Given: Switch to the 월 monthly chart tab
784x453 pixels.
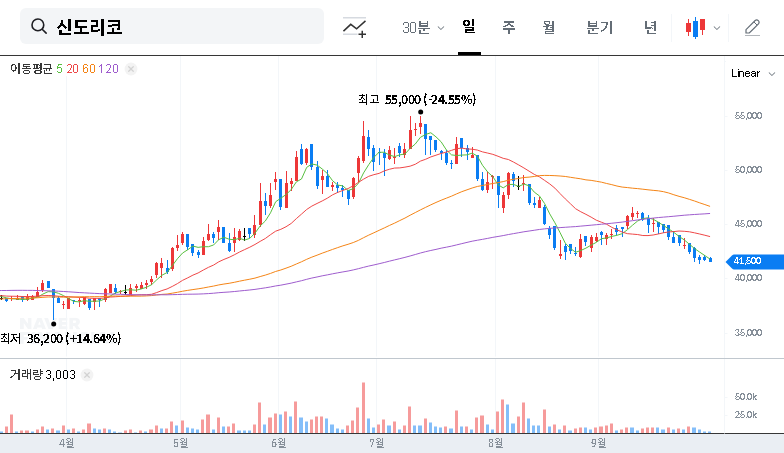Looking at the screenshot, I should tap(549, 27).
